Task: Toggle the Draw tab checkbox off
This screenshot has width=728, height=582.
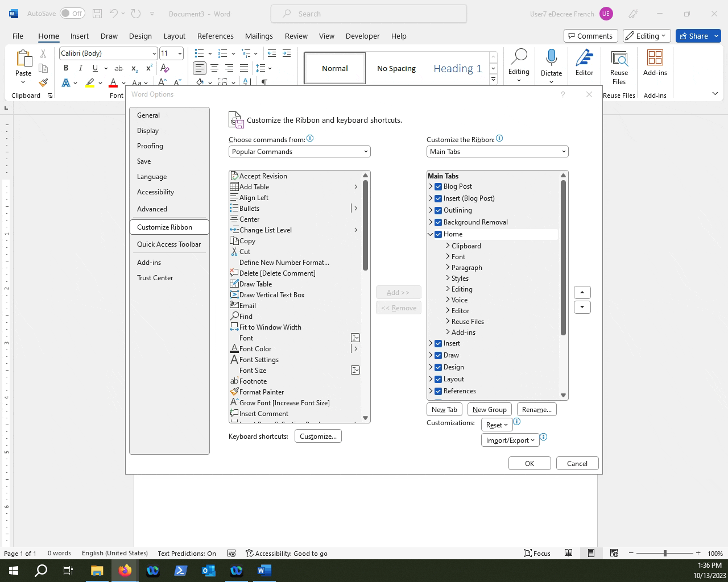Action: click(438, 355)
